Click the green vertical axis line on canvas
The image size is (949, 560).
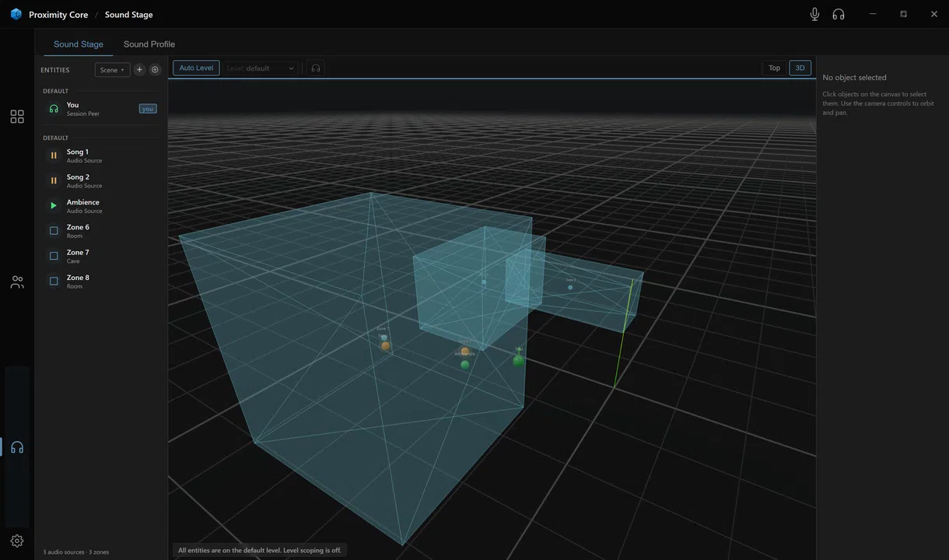click(x=623, y=334)
